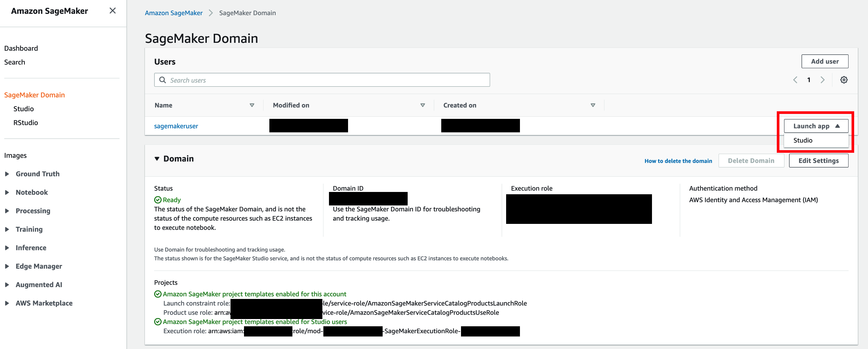The height and width of the screenshot is (349, 868).
Task: Click check icon beside this account templates
Action: (158, 294)
